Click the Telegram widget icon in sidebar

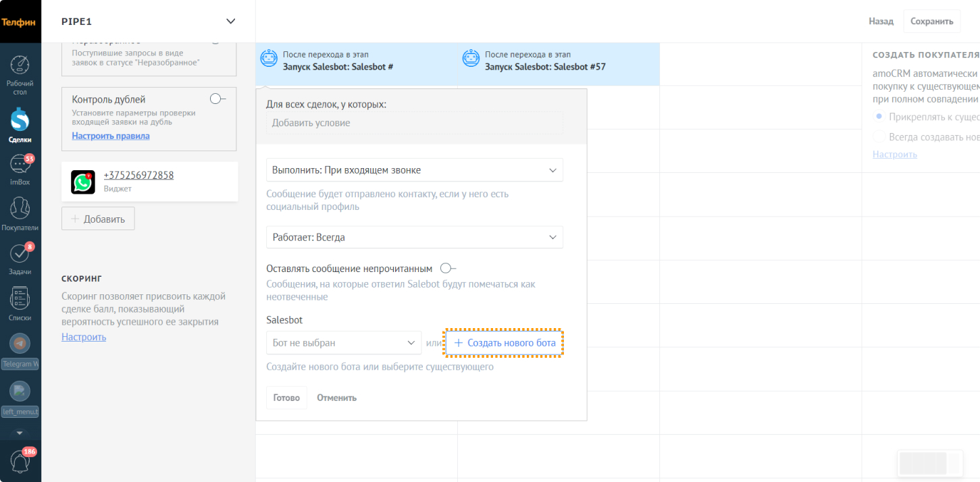[20, 344]
